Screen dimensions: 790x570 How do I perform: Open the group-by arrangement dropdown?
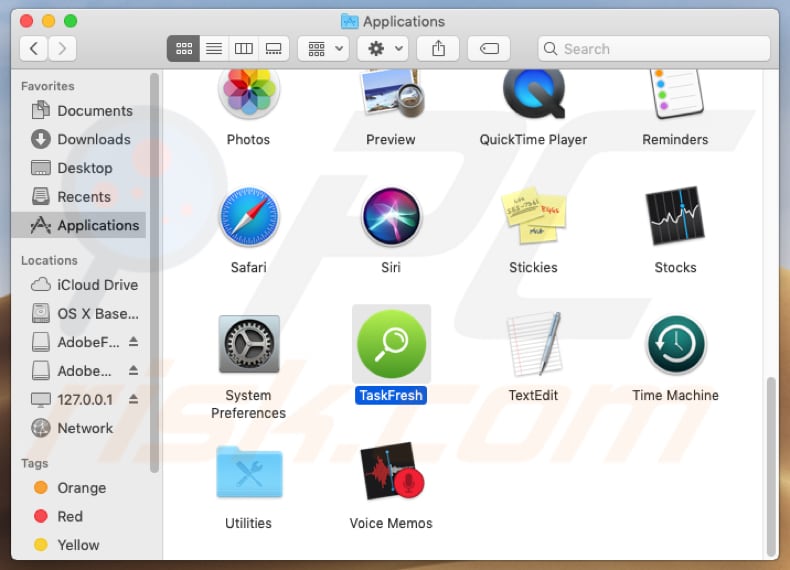(323, 49)
